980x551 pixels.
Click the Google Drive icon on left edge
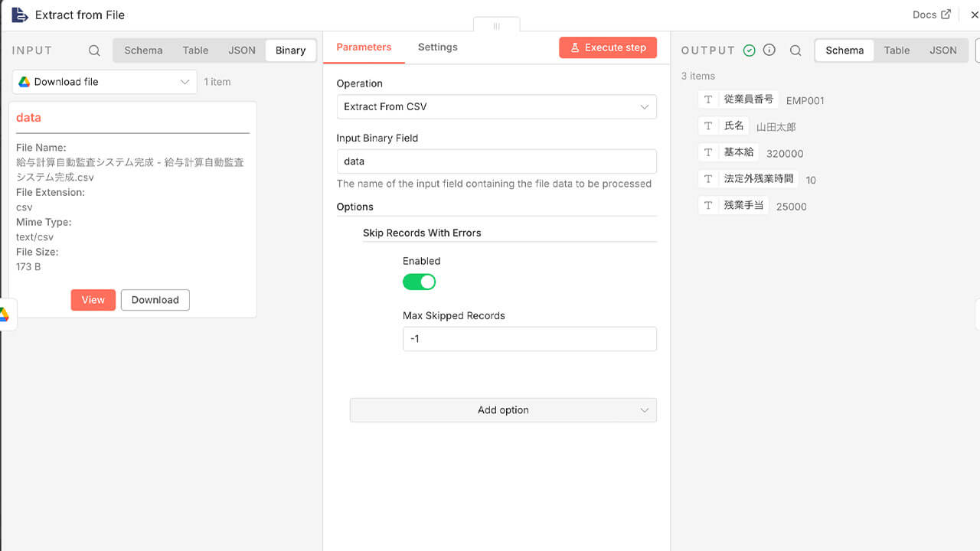[4, 315]
